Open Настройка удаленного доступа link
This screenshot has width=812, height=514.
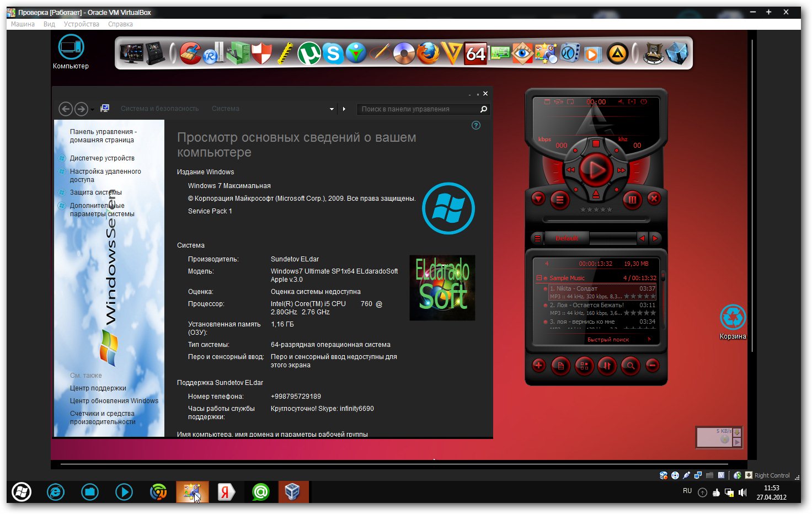[x=105, y=175]
